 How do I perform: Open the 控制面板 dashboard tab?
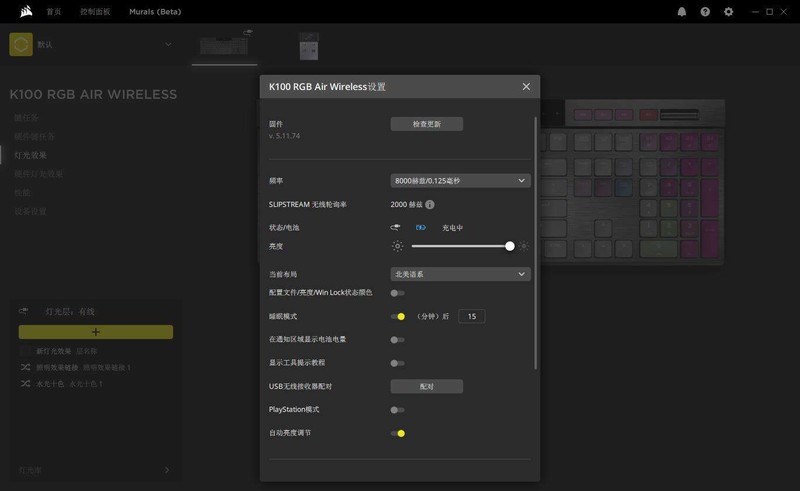(x=95, y=12)
